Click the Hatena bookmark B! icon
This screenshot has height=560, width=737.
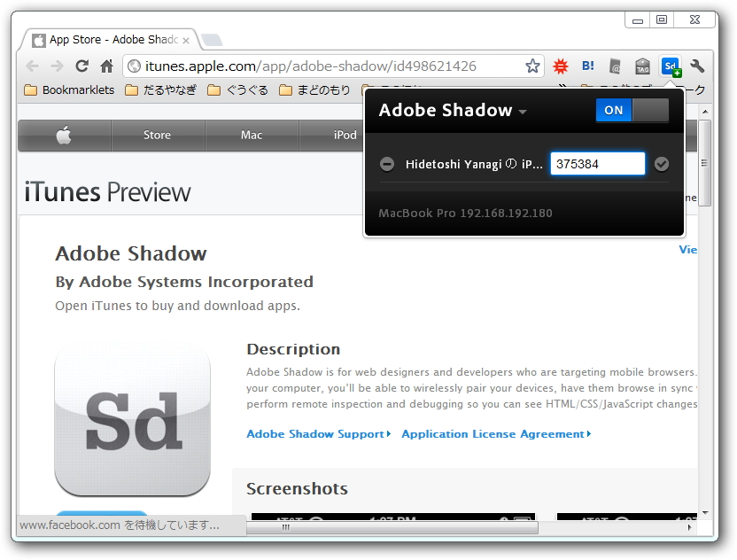587,66
